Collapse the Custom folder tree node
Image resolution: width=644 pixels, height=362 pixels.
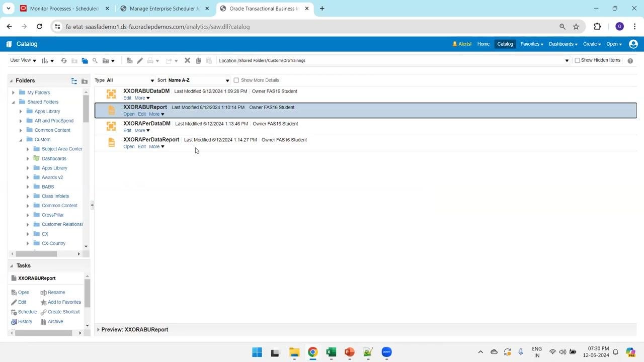pyautogui.click(x=21, y=140)
